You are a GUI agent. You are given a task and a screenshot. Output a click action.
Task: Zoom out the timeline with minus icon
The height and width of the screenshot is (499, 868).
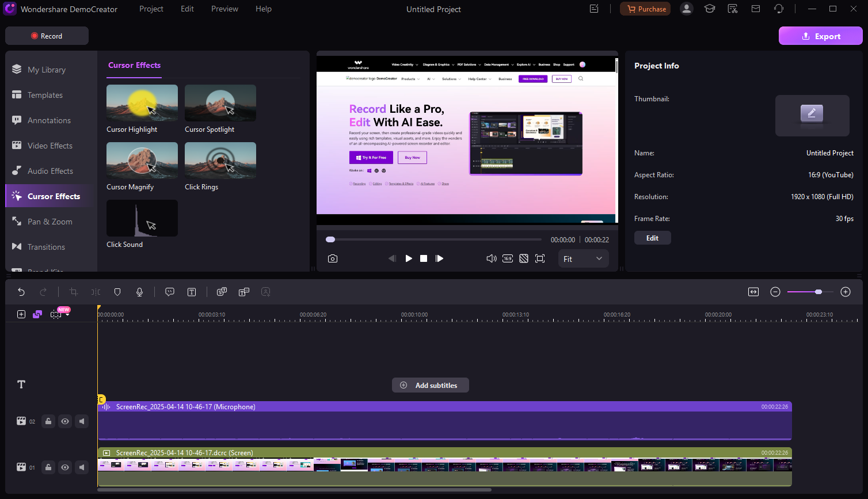(x=775, y=292)
